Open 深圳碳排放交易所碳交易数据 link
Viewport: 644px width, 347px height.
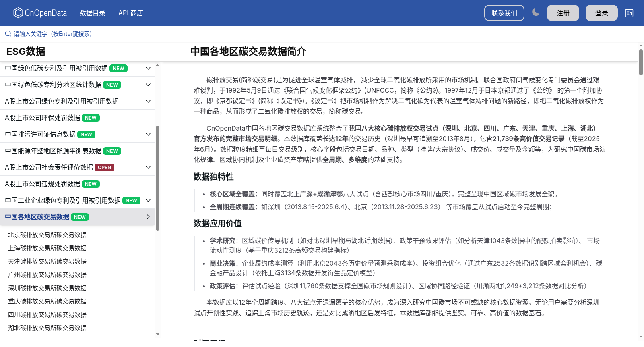click(x=47, y=288)
